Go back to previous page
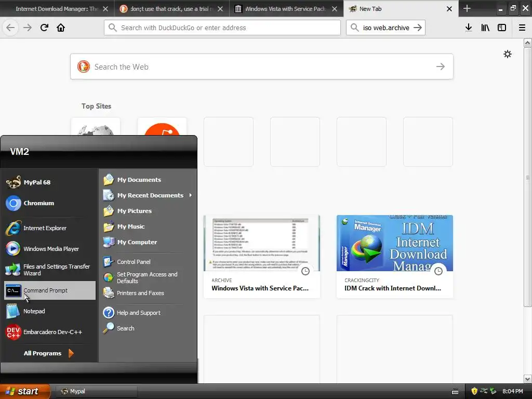The width and height of the screenshot is (532, 399). pyautogui.click(x=10, y=28)
